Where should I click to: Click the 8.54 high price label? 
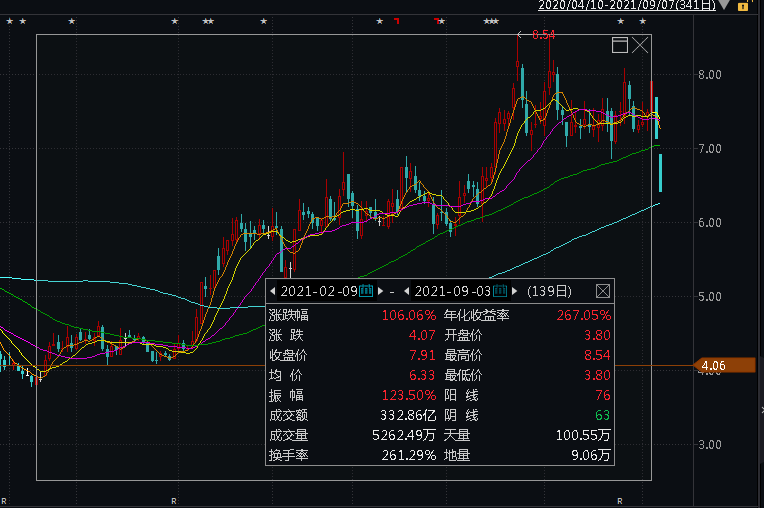tap(543, 35)
